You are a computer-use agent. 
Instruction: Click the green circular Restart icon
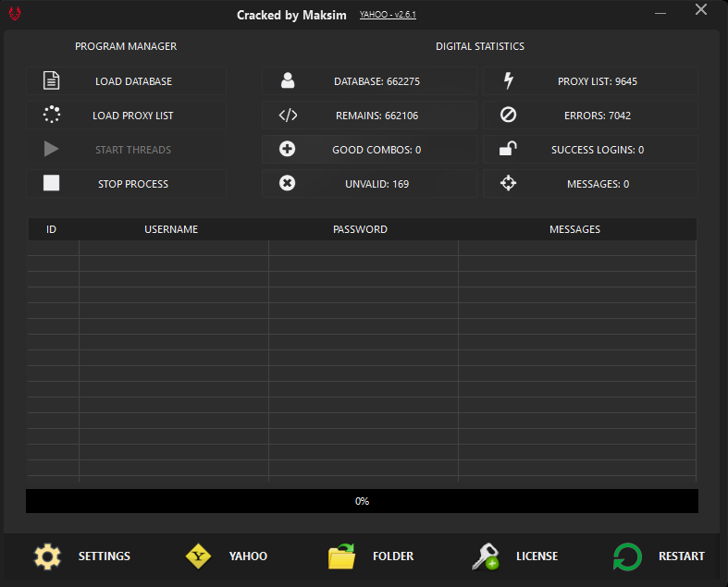627,556
